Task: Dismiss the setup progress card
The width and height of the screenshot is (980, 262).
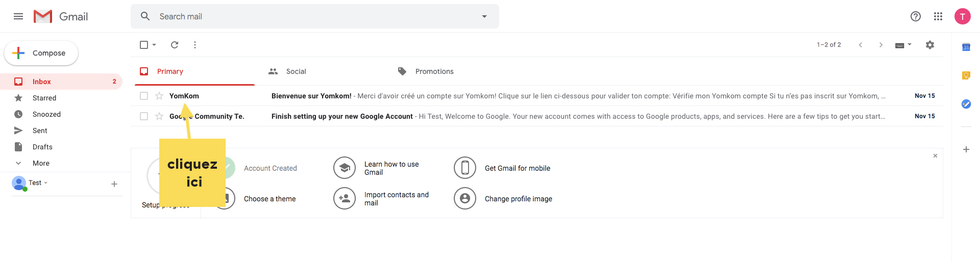Action: tap(935, 156)
